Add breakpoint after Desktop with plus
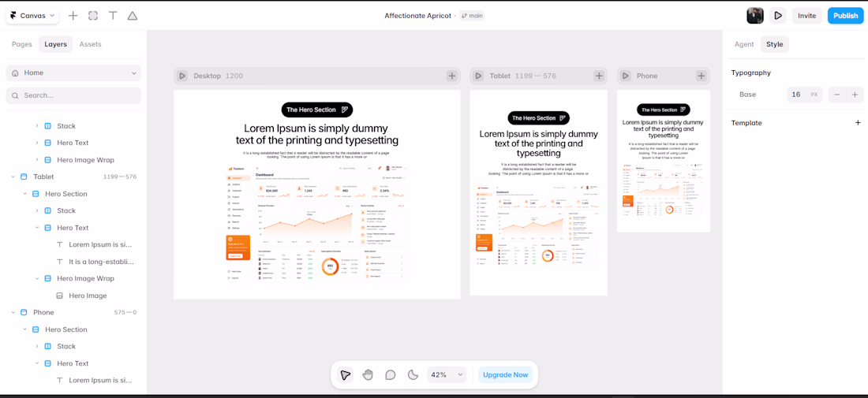Viewport: 868px width, 398px height. (452, 76)
